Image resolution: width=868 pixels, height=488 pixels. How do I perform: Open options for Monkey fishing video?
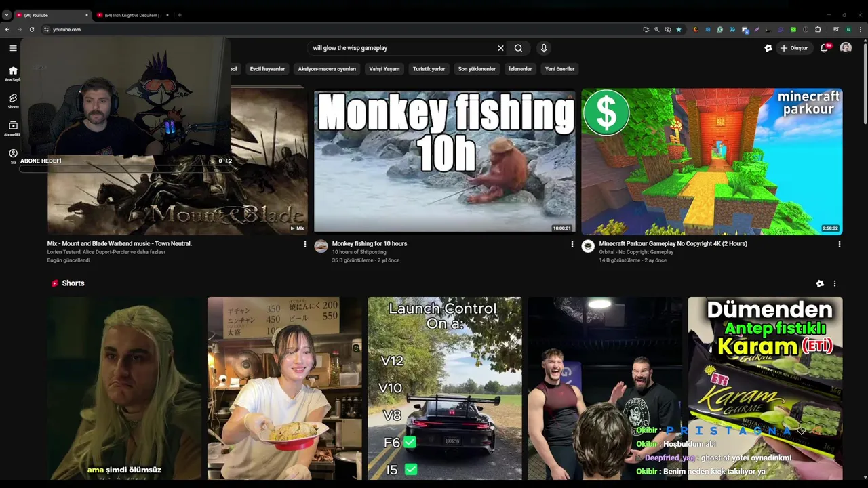(572, 244)
